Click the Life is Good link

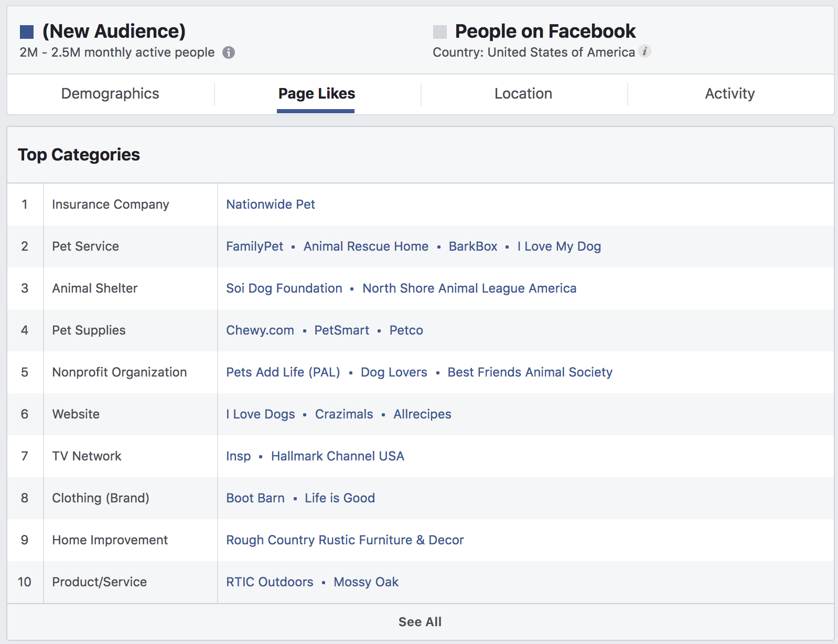point(340,498)
